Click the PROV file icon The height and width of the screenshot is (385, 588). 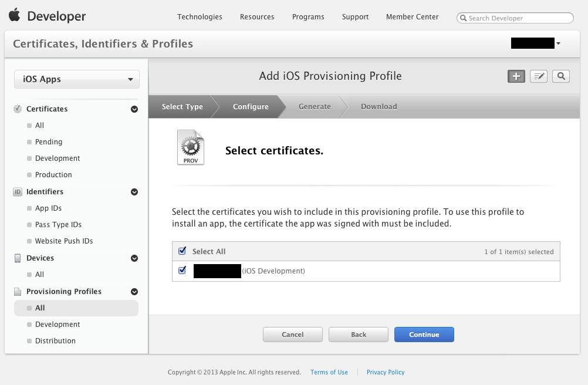(x=191, y=147)
